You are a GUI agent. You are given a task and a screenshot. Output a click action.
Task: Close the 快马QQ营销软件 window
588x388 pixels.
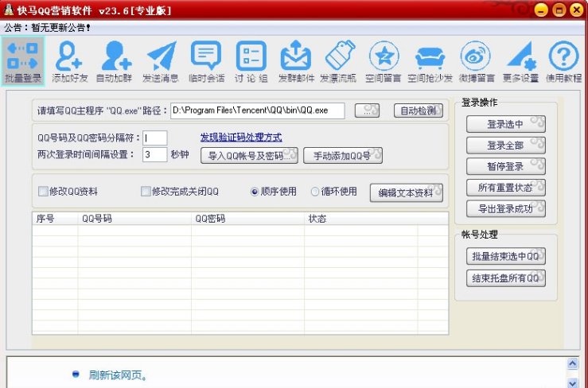pos(577,10)
